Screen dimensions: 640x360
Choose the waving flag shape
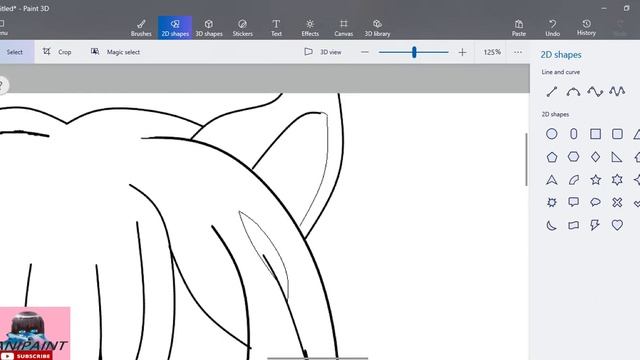pos(573,225)
